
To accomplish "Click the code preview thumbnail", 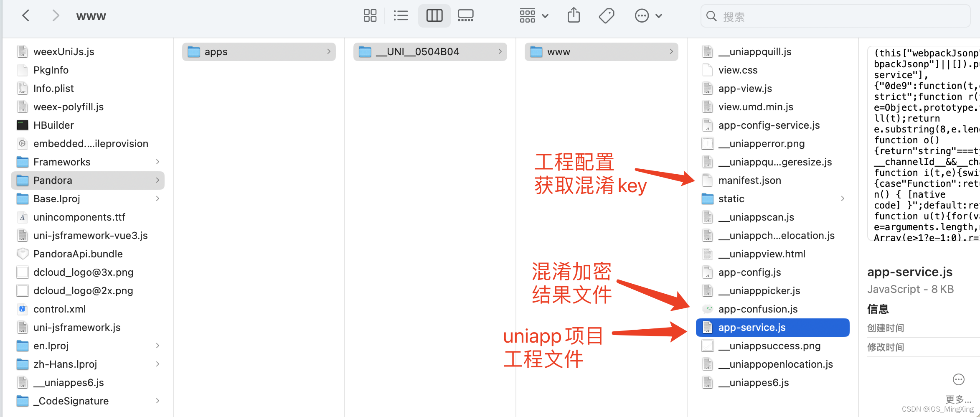I will click(x=924, y=144).
